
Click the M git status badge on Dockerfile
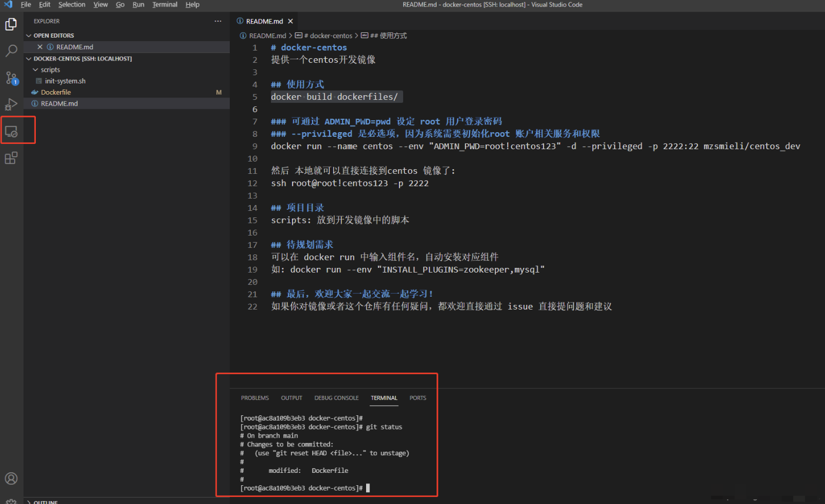tap(219, 92)
